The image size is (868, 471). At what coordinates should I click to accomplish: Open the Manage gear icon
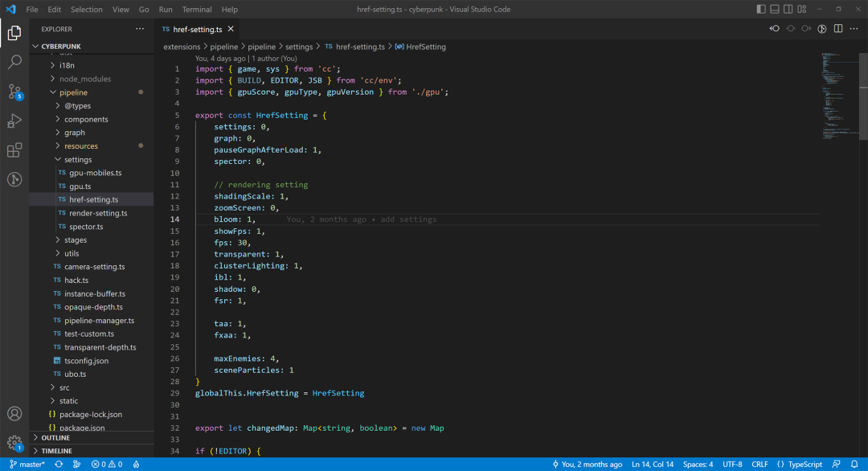coord(14,442)
